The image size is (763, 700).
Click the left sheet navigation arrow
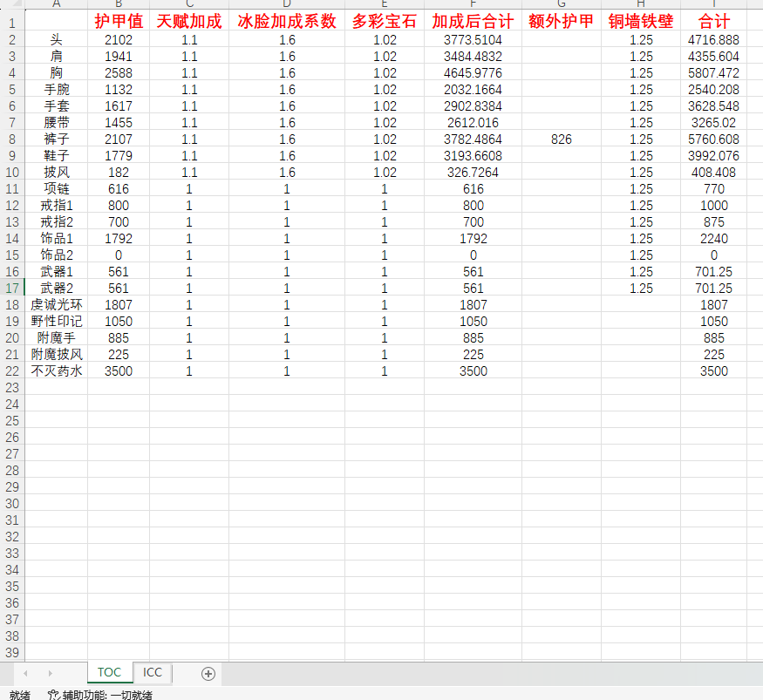24,673
